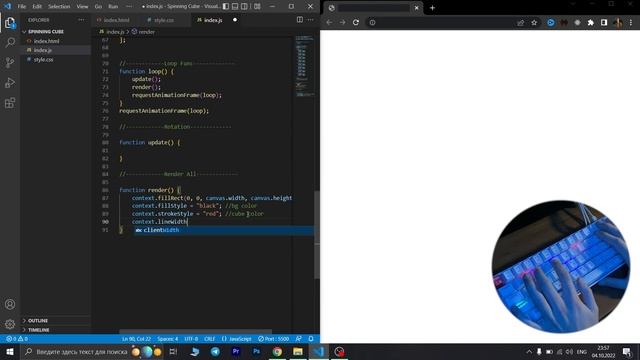Open the Explorer views and more actions ellipsis
The width and height of the screenshot is (640, 360).
click(x=81, y=20)
